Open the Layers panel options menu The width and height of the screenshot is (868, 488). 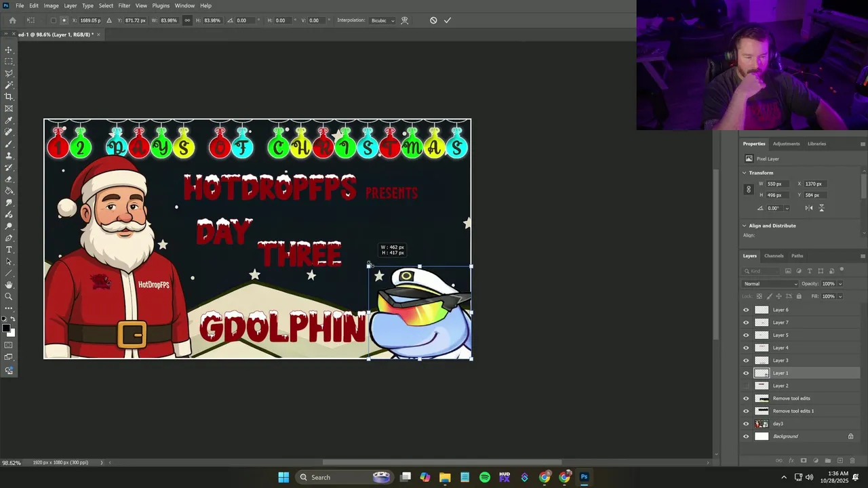pyautogui.click(x=863, y=256)
